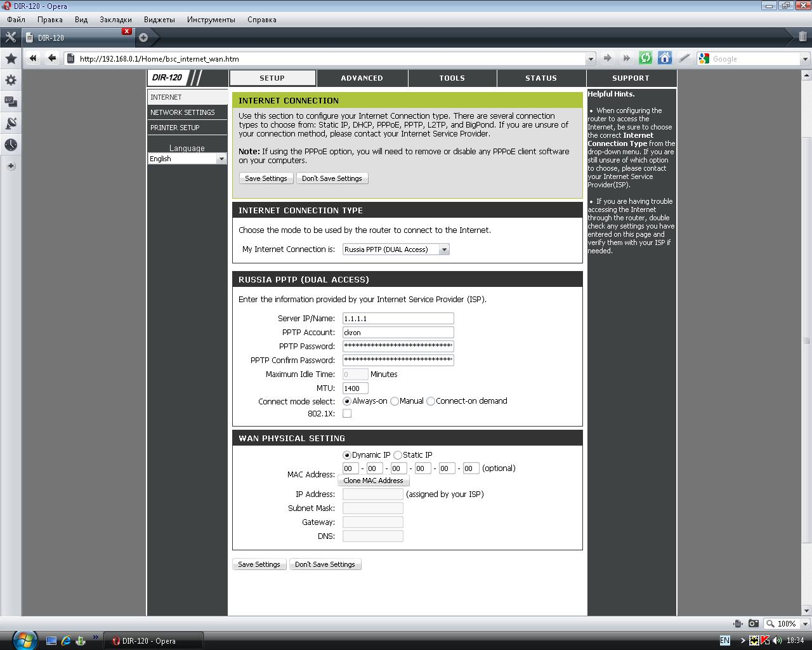This screenshot has width=812, height=650.
Task: Select Manual connect mode
Action: 395,401
